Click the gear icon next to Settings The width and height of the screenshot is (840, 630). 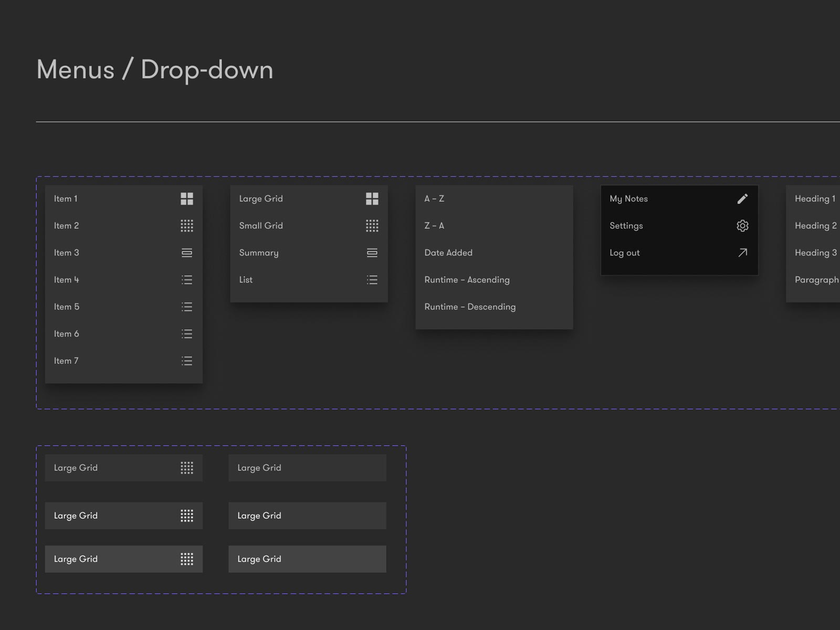point(742,226)
